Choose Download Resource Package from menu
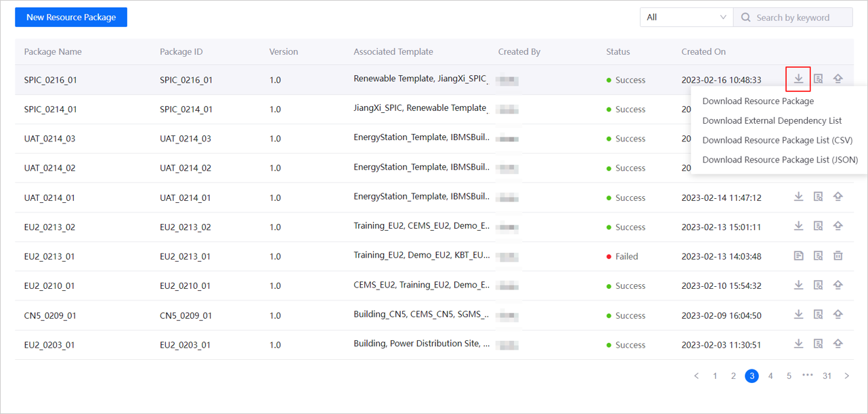The height and width of the screenshot is (414, 868). (758, 101)
